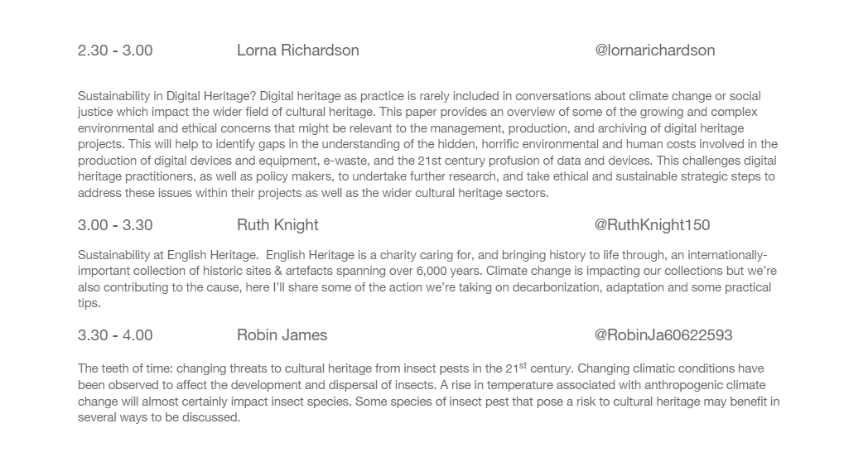
Task: Select the speaker name Lorna Richardson
Action: coord(298,51)
